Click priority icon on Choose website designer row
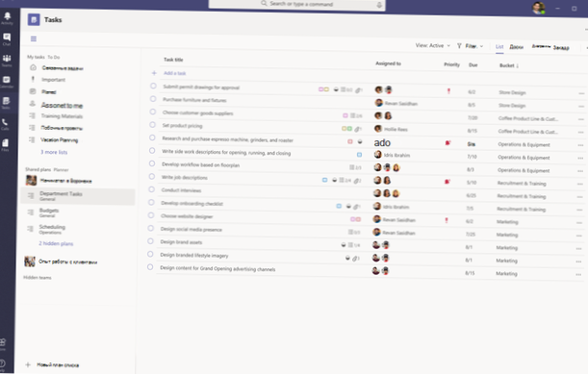 447,220
